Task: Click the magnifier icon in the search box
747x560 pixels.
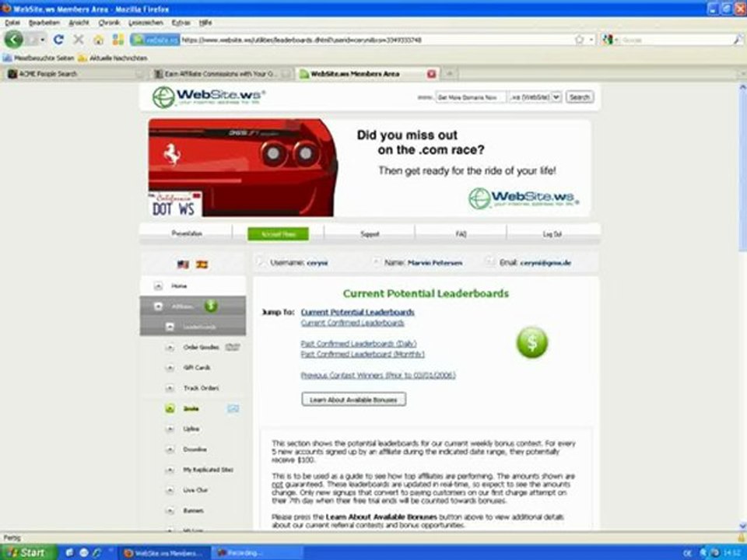Action: (x=738, y=40)
